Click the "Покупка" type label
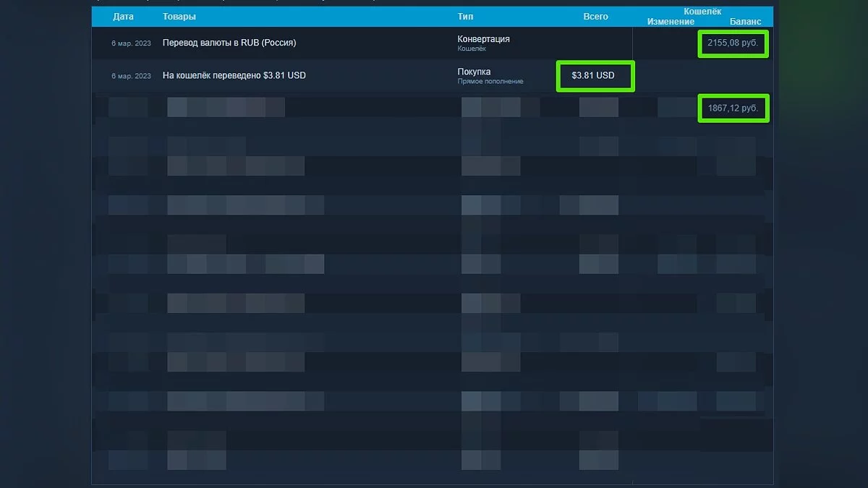The image size is (868, 488). pyautogui.click(x=474, y=72)
